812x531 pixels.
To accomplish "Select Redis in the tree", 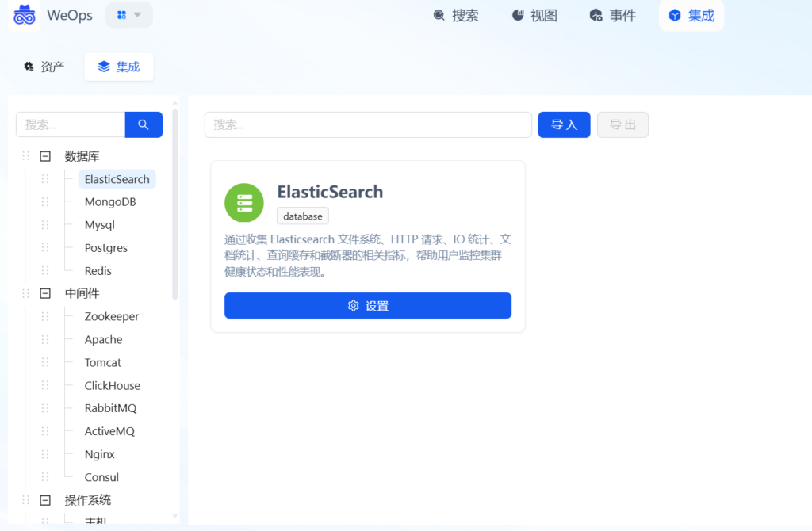I will click(98, 271).
